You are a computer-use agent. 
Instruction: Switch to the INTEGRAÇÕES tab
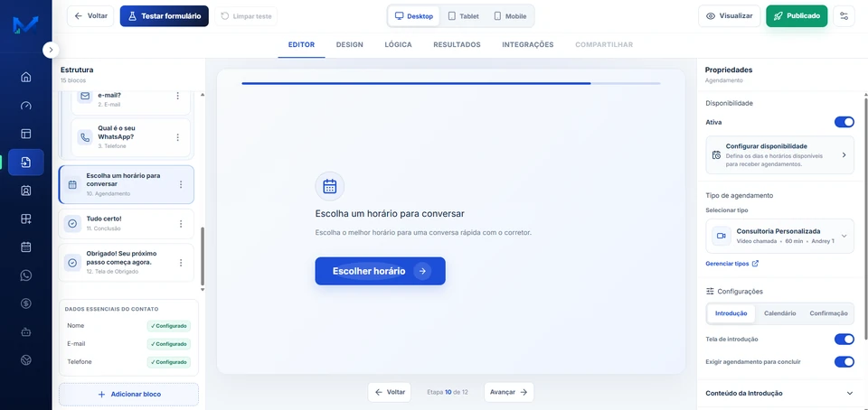coord(527,45)
